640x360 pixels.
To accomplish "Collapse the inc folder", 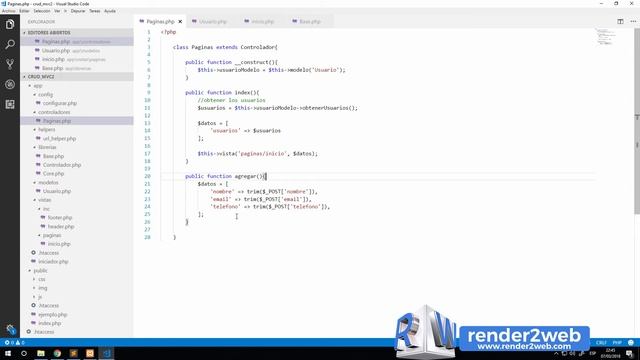I will [x=77, y=209].
